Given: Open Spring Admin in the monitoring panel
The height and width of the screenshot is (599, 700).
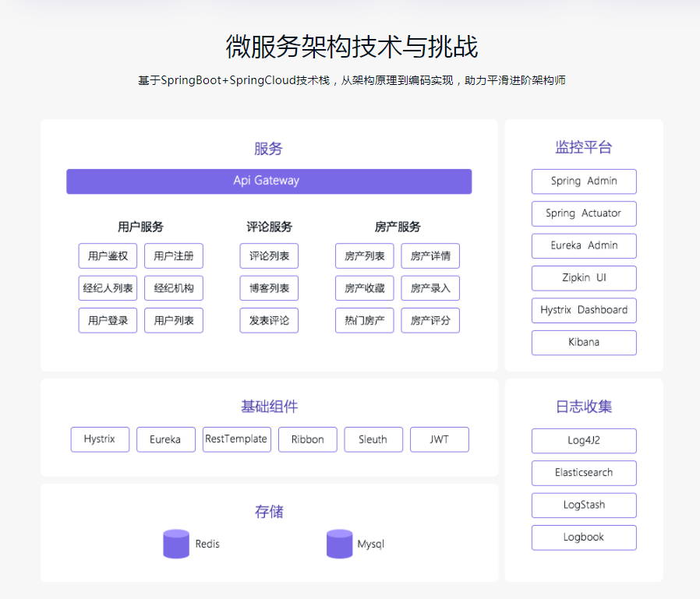Looking at the screenshot, I should pos(584,181).
